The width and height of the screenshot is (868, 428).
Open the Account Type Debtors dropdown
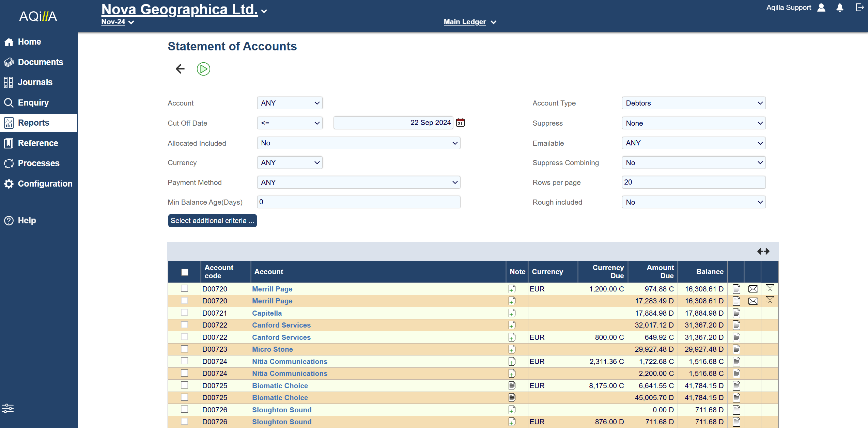pos(693,103)
